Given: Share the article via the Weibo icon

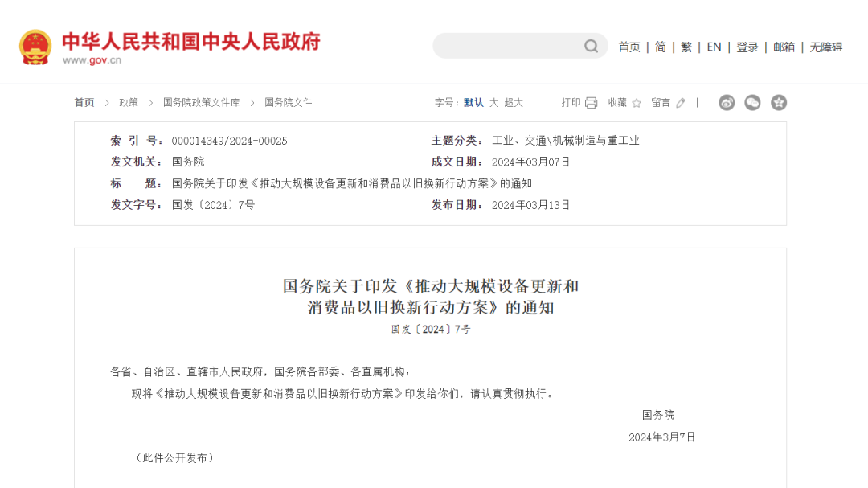Looking at the screenshot, I should pos(727,103).
